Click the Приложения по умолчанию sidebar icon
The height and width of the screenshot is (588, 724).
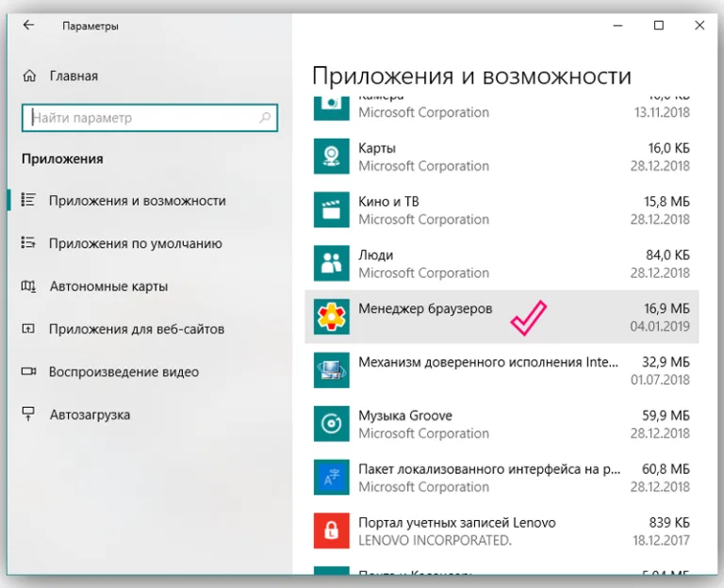click(x=28, y=243)
